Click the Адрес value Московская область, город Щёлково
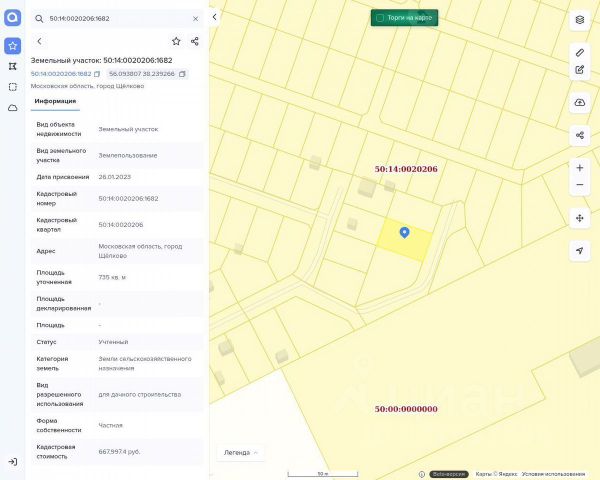The width and height of the screenshot is (600, 480). [x=140, y=251]
